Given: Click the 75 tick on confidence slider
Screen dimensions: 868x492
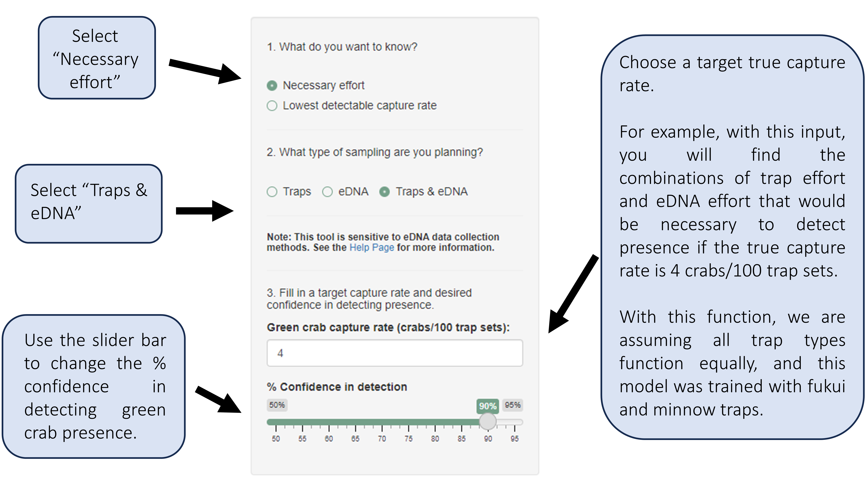Looking at the screenshot, I should coord(408,422).
